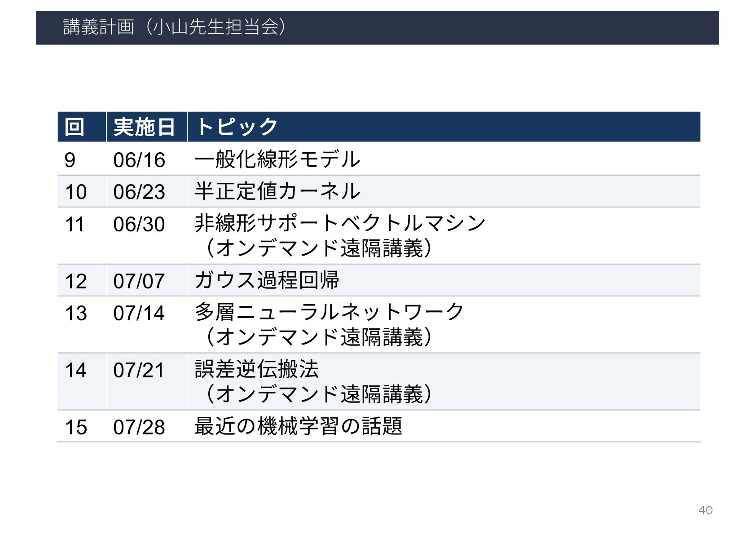Click the slide title 講義計画（小山先生担当会）
Image resolution: width=756 pixels, height=535 pixels.
click(x=174, y=27)
